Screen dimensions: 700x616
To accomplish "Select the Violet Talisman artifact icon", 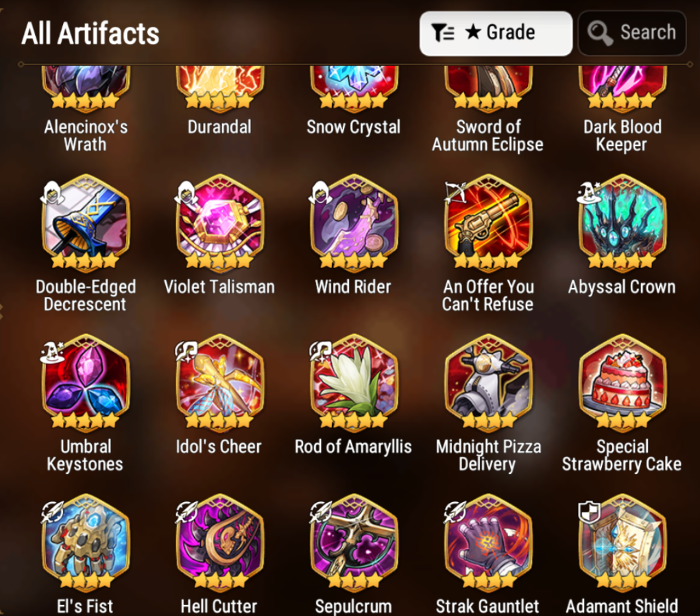I will point(219,223).
